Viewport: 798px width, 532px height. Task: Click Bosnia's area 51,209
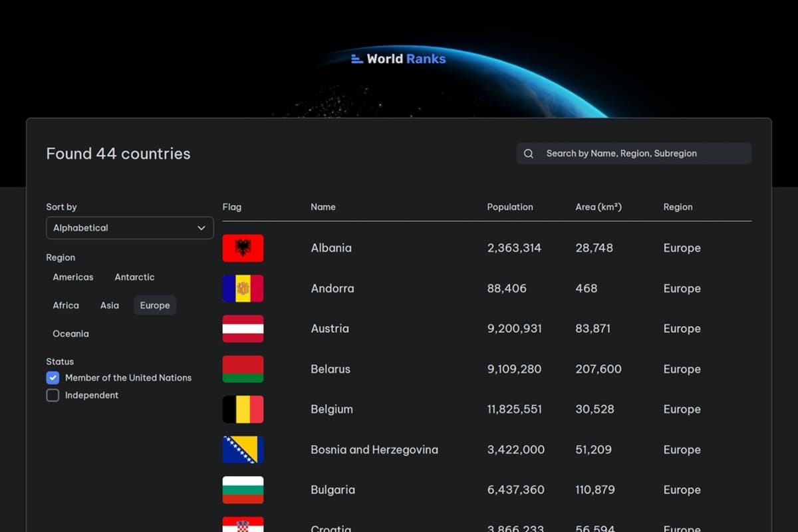point(593,450)
